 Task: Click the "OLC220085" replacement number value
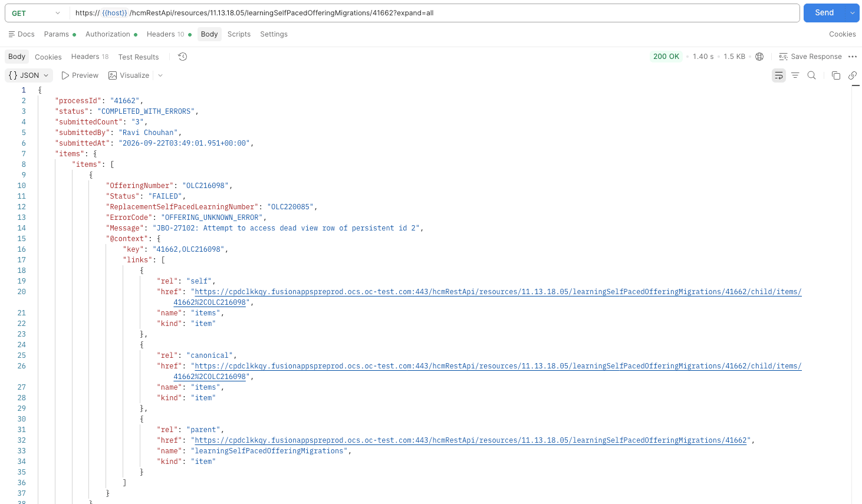[292, 207]
